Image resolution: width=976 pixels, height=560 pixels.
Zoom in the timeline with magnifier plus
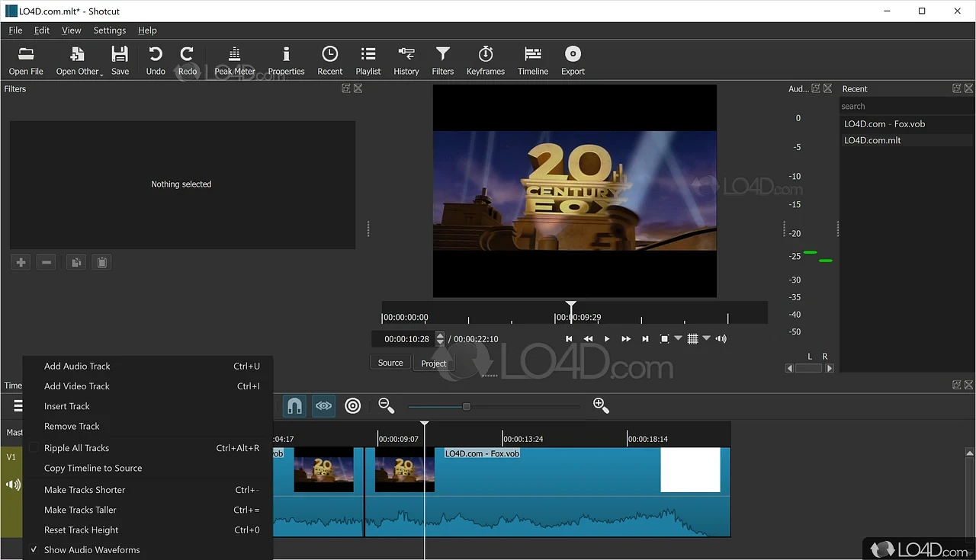pyautogui.click(x=601, y=406)
